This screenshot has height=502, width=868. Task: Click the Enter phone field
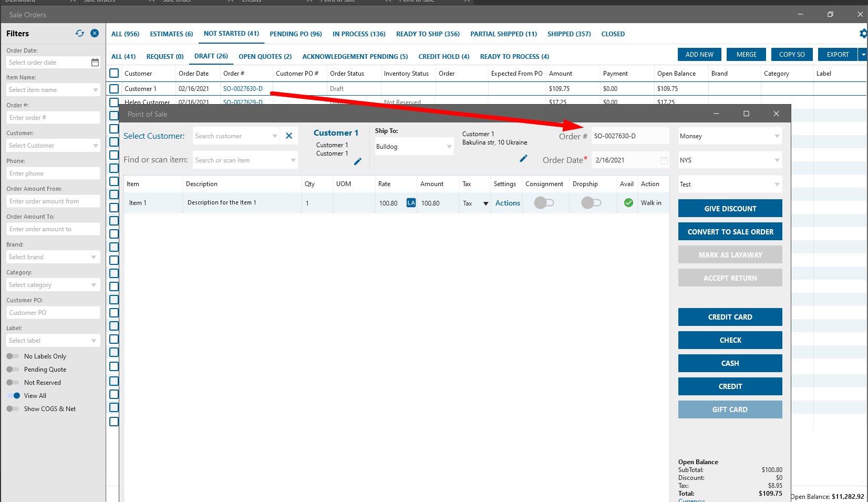53,173
